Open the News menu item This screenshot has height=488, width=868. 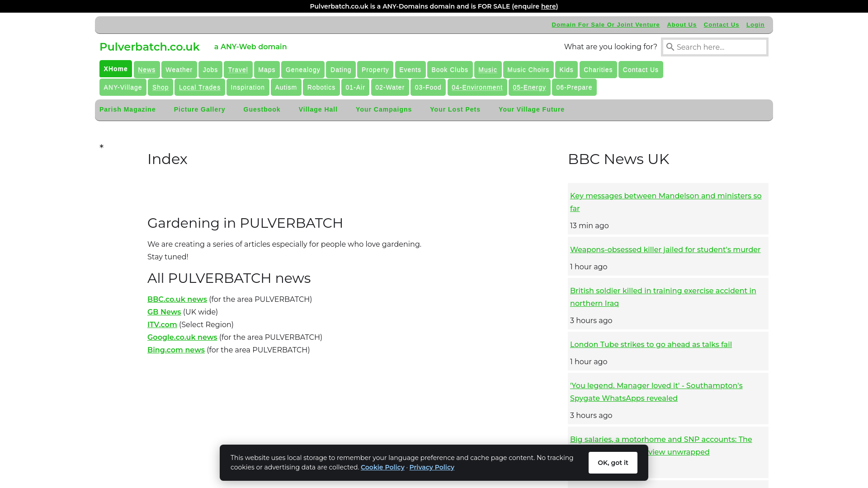tap(146, 70)
